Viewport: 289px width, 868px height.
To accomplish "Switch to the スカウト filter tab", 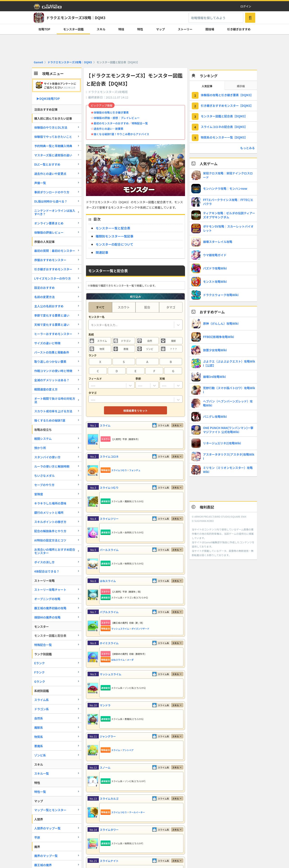I will 124,307.
